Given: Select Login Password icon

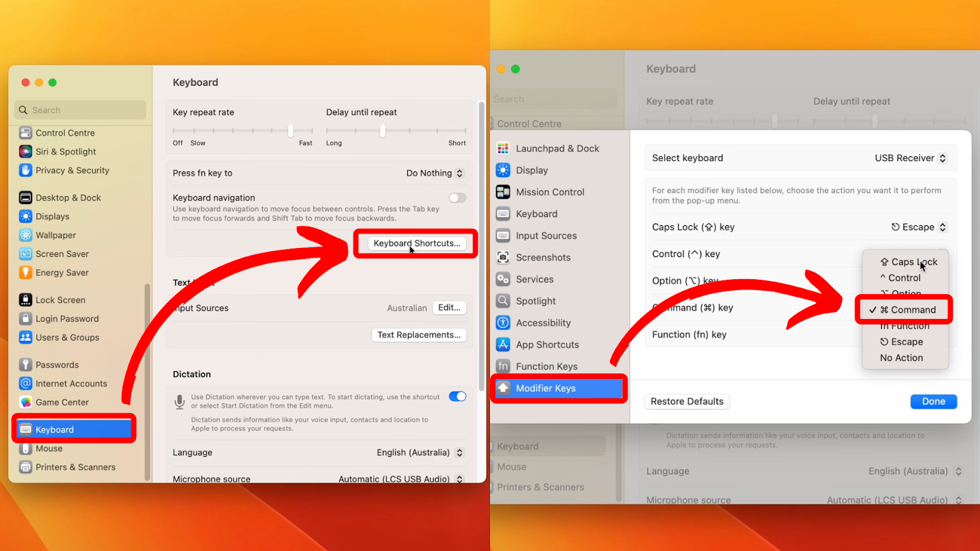Looking at the screenshot, I should pyautogui.click(x=26, y=318).
